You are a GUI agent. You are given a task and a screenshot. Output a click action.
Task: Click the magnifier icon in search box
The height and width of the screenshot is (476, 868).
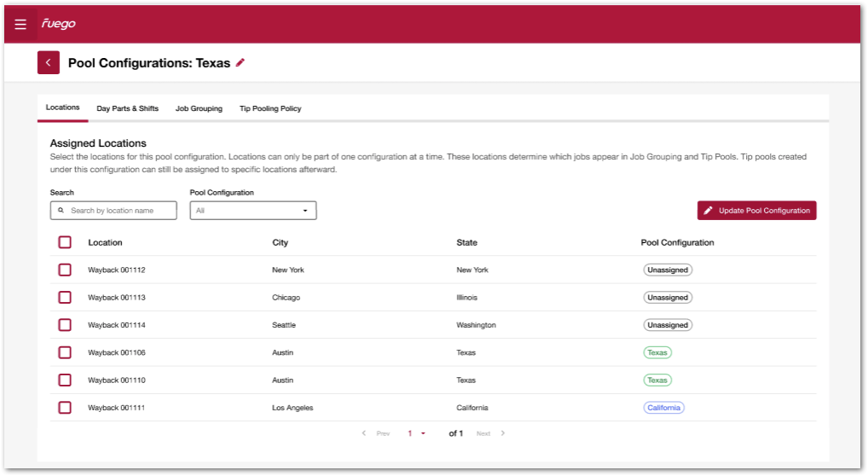[x=61, y=210]
